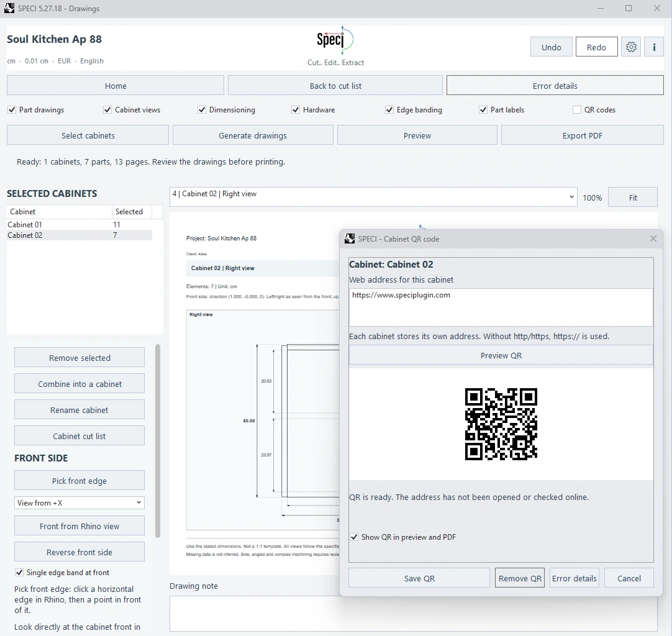The image size is (672, 636).
Task: Click the 60.00 dimension in the drawing
Action: click(249, 421)
